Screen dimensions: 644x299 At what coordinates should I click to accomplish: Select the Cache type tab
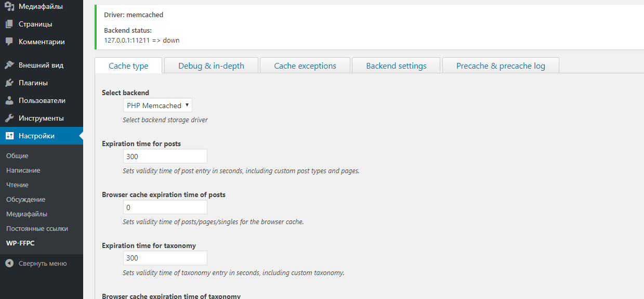pos(128,66)
